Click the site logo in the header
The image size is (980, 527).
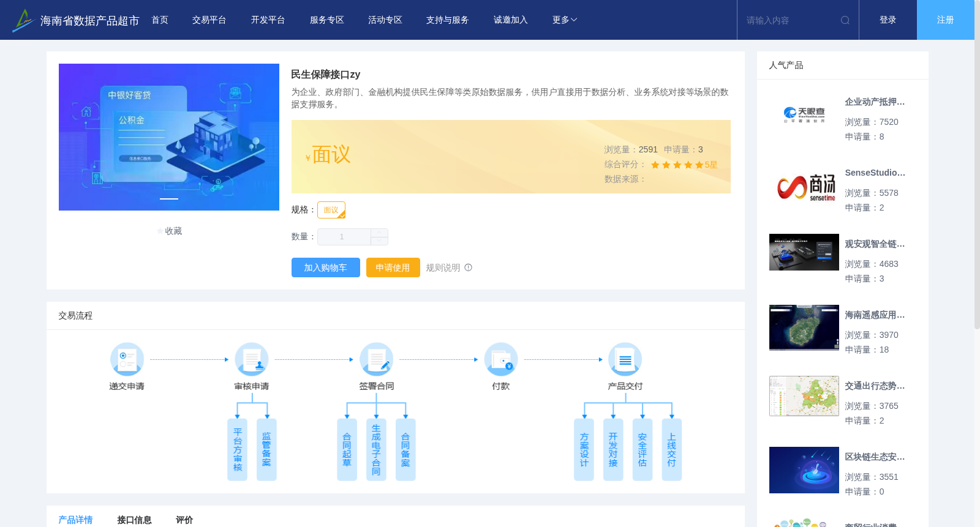[23, 20]
